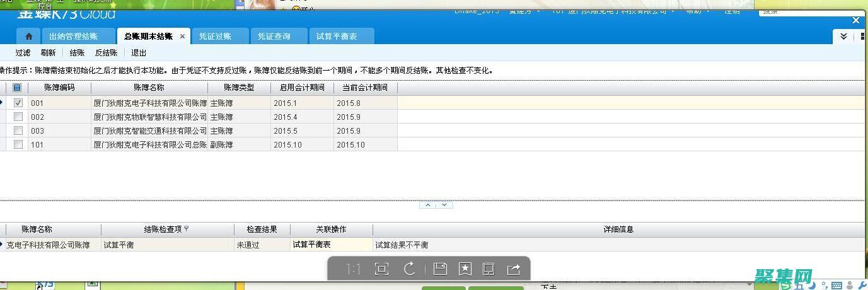The height and width of the screenshot is (290, 868).
Task: Click the 详细信息 column header
Action: (x=618, y=229)
